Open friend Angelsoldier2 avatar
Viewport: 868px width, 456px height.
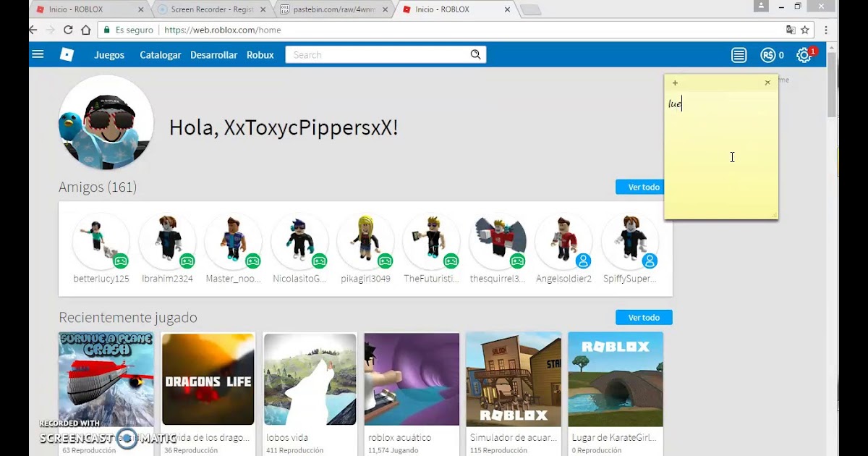point(563,242)
